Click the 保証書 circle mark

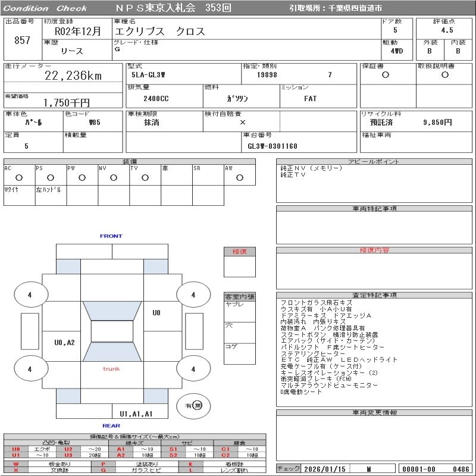point(386,75)
